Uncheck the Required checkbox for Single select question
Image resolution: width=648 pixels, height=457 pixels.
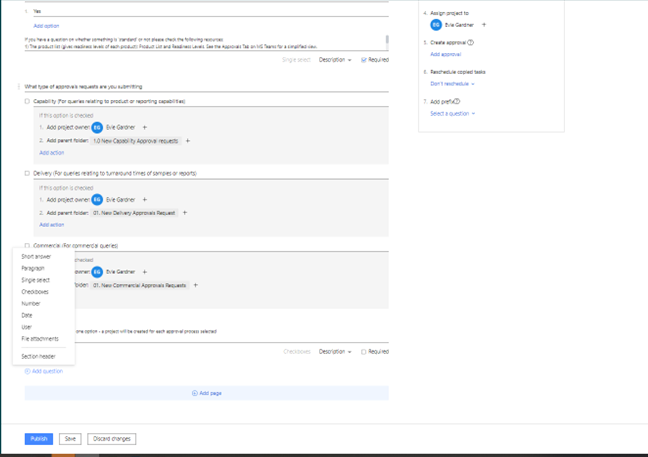coord(364,60)
